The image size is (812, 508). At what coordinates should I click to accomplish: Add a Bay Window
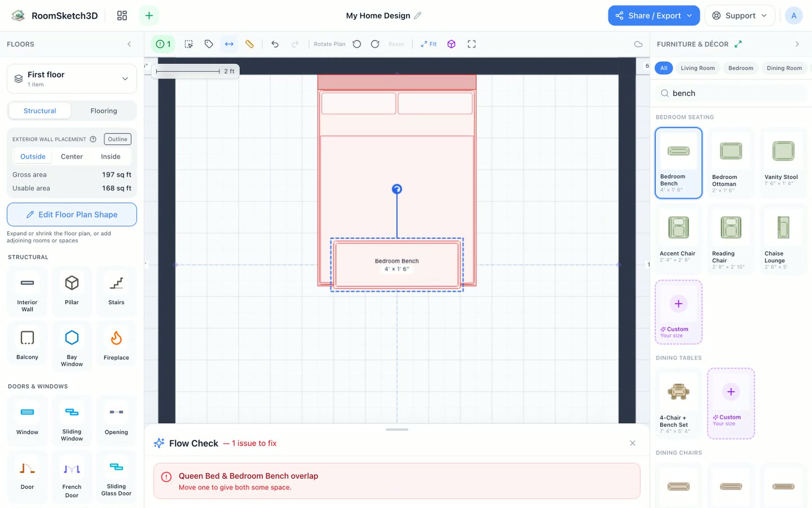pyautogui.click(x=72, y=346)
